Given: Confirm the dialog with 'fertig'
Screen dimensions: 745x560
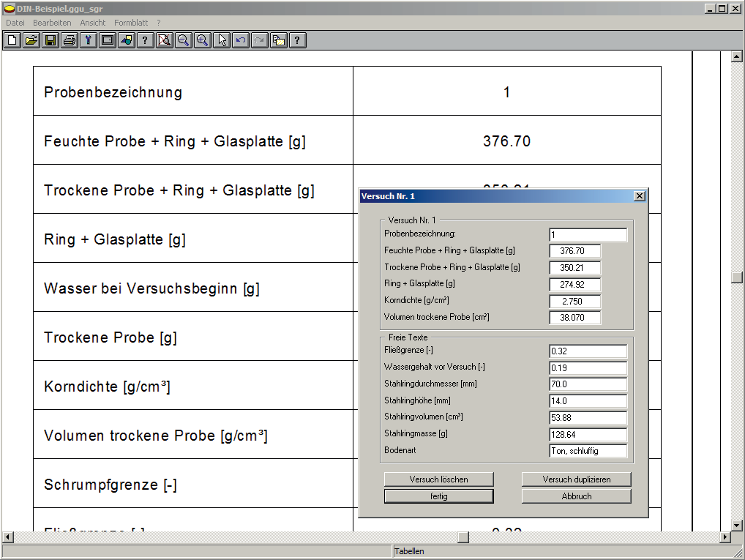Looking at the screenshot, I should click(x=439, y=496).
